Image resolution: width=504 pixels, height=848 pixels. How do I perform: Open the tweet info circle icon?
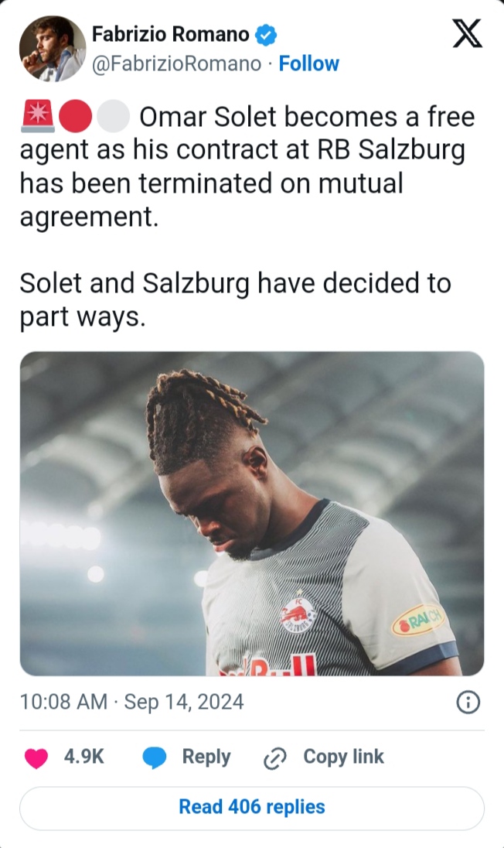point(468,703)
